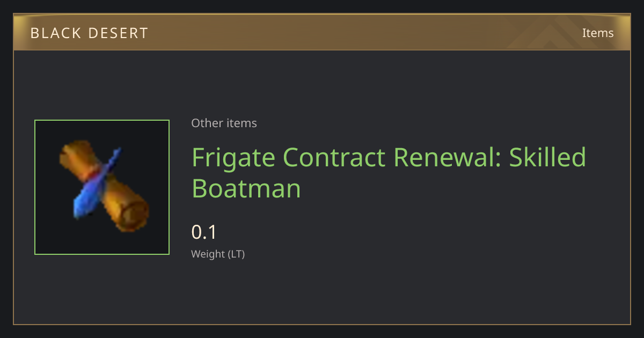Click the red band on the scroll
The height and width of the screenshot is (338, 644).
(94, 173)
